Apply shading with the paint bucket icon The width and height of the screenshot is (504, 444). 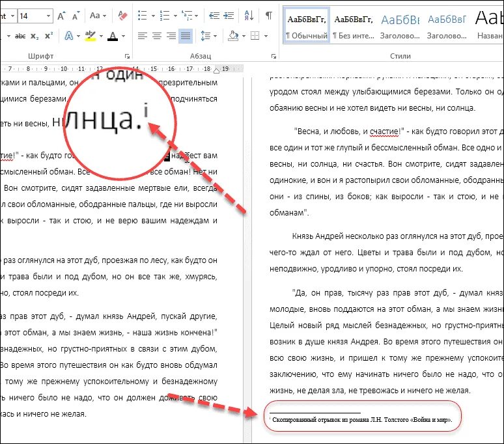233,36
